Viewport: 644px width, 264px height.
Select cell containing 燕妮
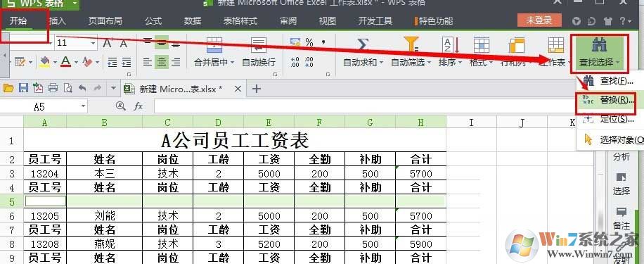click(x=104, y=244)
